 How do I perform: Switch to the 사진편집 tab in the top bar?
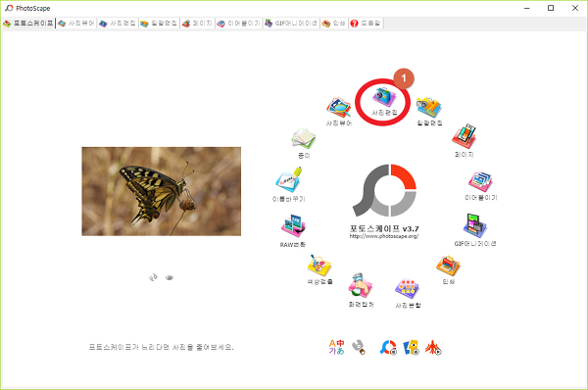tap(118, 24)
